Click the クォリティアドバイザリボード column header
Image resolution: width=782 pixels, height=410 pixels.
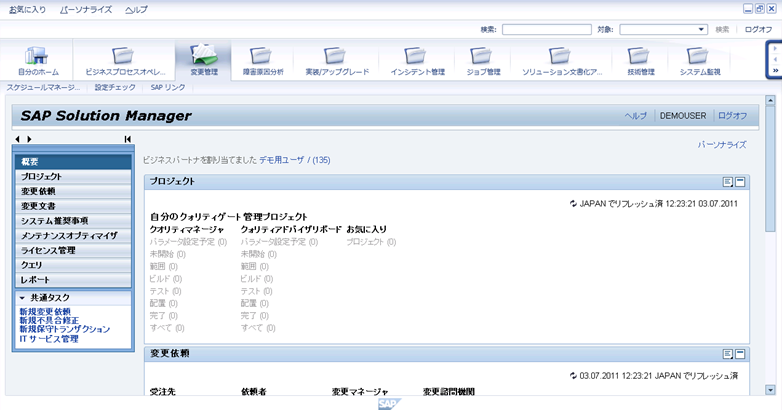291,229
